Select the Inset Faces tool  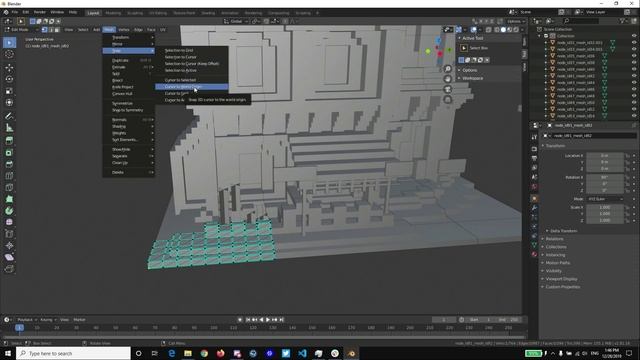[x=9, y=153]
